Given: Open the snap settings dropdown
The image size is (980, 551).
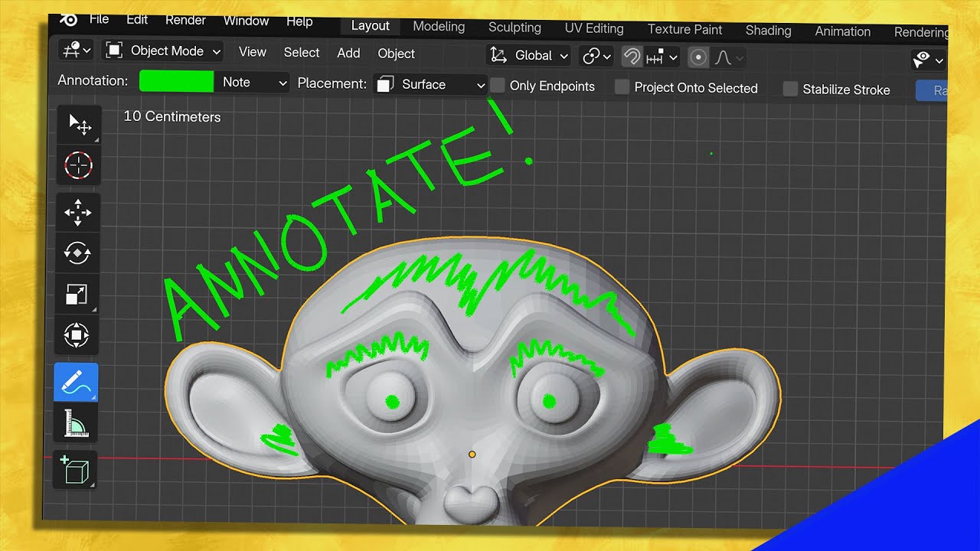Looking at the screenshot, I should click(x=661, y=57).
